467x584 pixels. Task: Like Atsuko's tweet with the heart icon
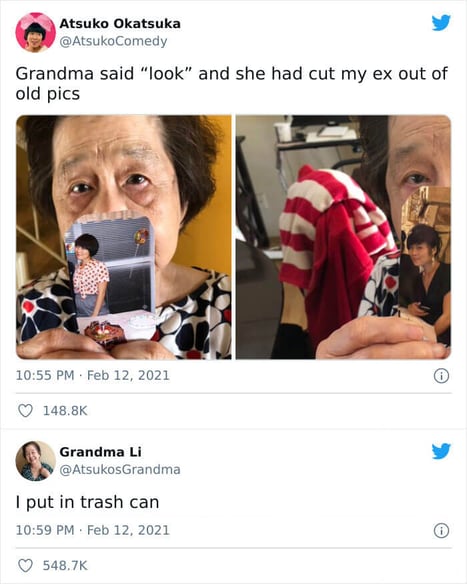(x=25, y=411)
